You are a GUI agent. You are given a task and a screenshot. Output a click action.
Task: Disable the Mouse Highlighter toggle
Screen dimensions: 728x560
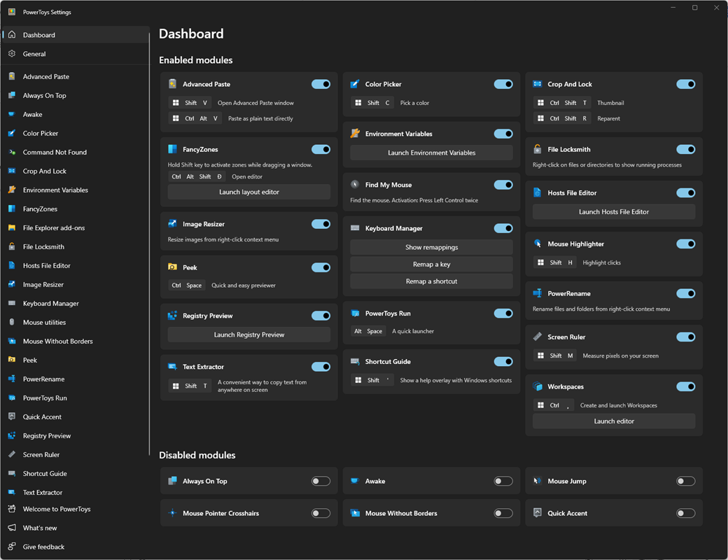pyautogui.click(x=686, y=244)
